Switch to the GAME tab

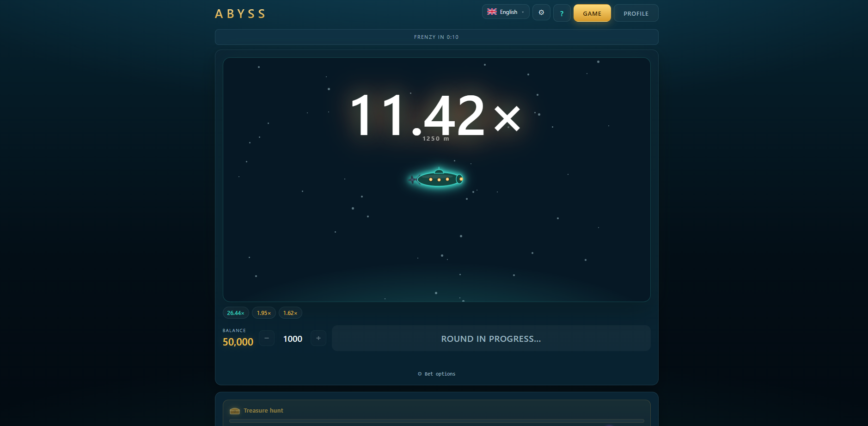tap(592, 13)
